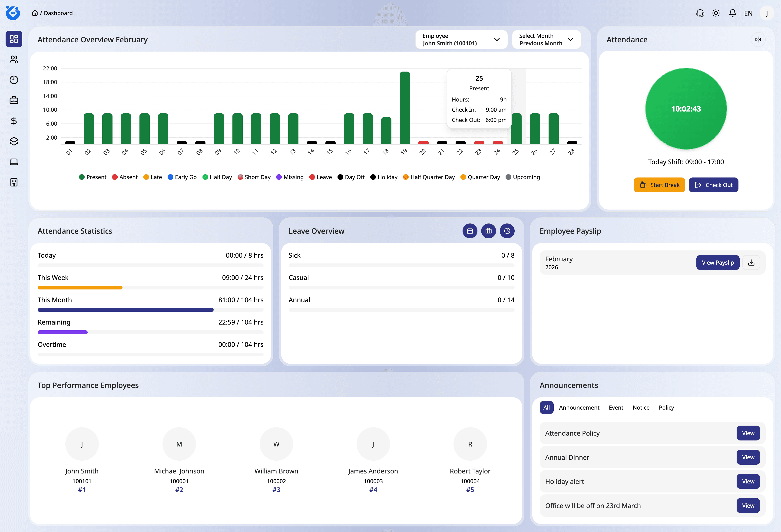This screenshot has height=532, width=781.
Task: Open the clock attendance sidebar icon
Action: pos(14,80)
